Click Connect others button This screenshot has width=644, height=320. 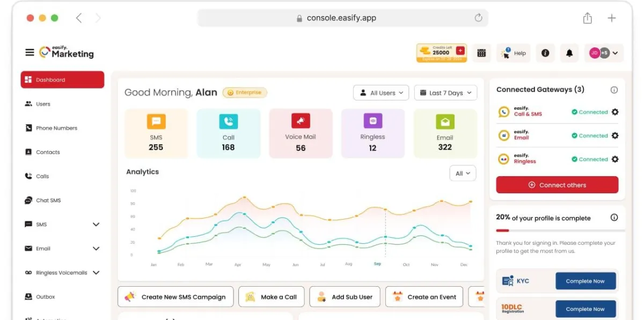click(557, 185)
